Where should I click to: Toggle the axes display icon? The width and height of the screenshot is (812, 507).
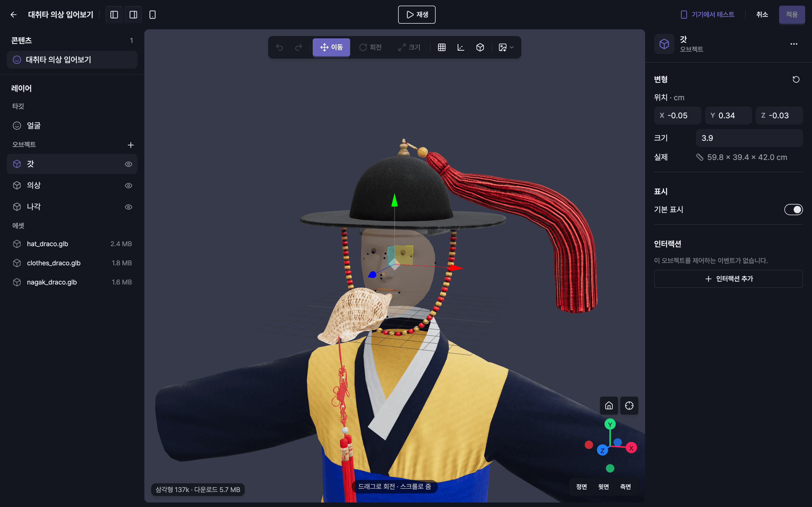(461, 47)
